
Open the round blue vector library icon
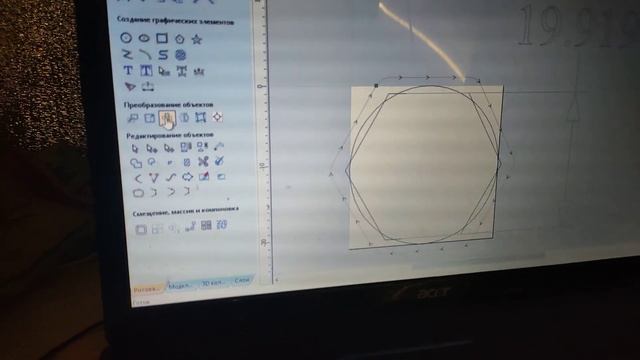[180, 55]
